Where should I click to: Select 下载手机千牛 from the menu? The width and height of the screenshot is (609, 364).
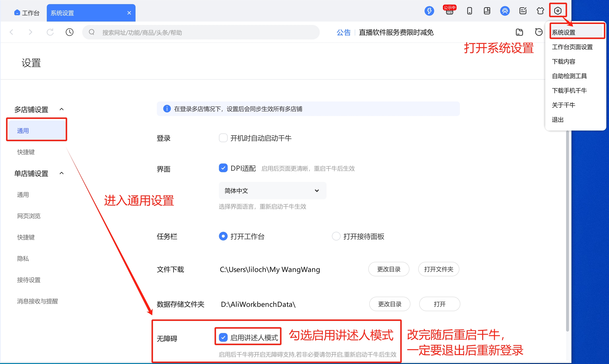tap(569, 90)
